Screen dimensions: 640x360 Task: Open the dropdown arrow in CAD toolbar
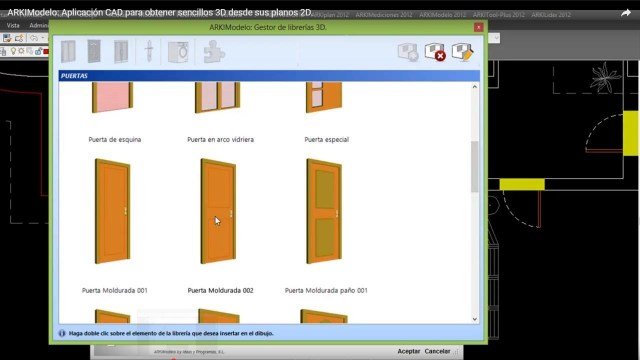click(496, 38)
